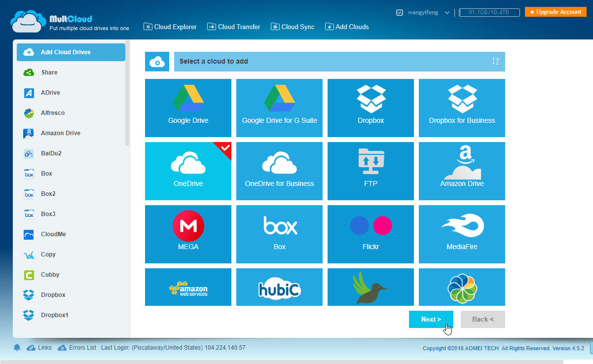Open Box drive in sidebar

pos(71,174)
